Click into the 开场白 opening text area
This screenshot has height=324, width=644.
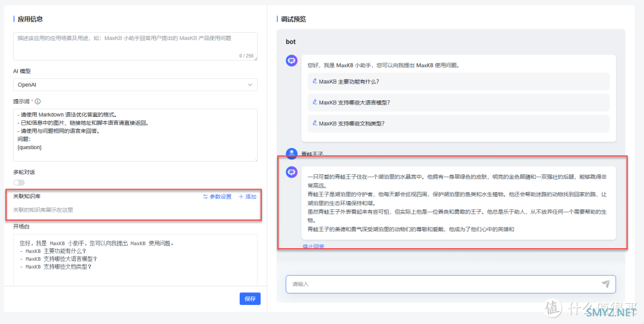point(135,260)
